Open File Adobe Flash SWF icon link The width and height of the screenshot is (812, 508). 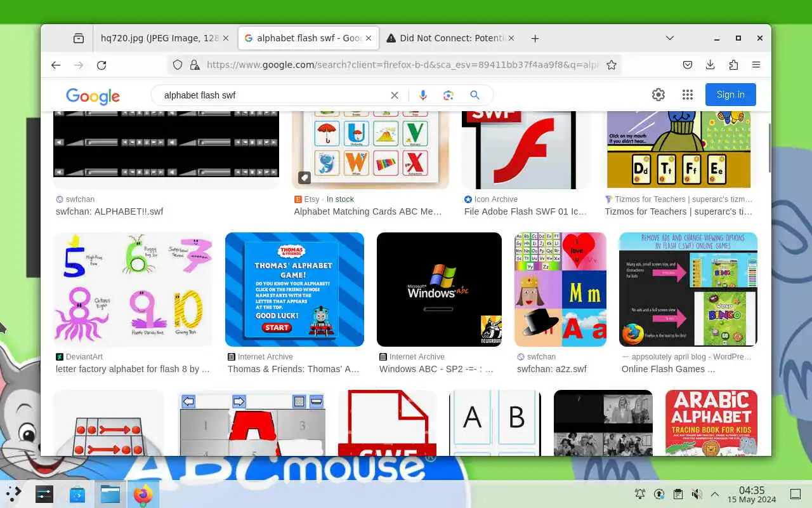click(525, 211)
